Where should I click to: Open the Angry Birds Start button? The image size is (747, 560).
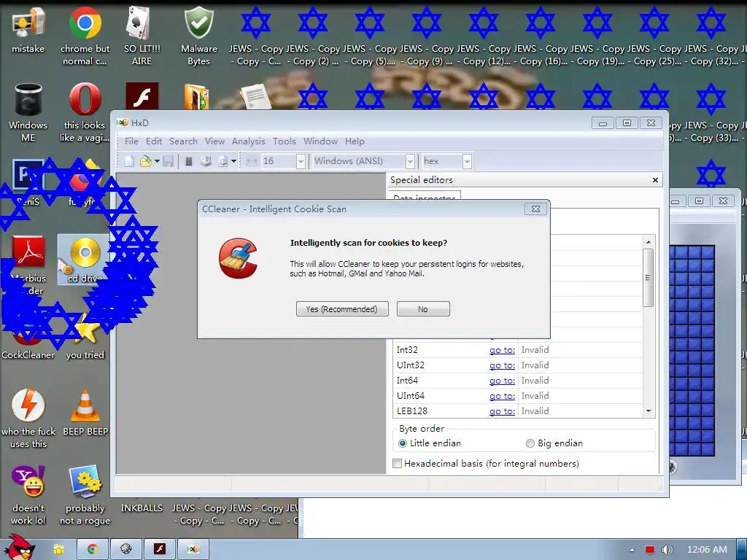coord(19,548)
